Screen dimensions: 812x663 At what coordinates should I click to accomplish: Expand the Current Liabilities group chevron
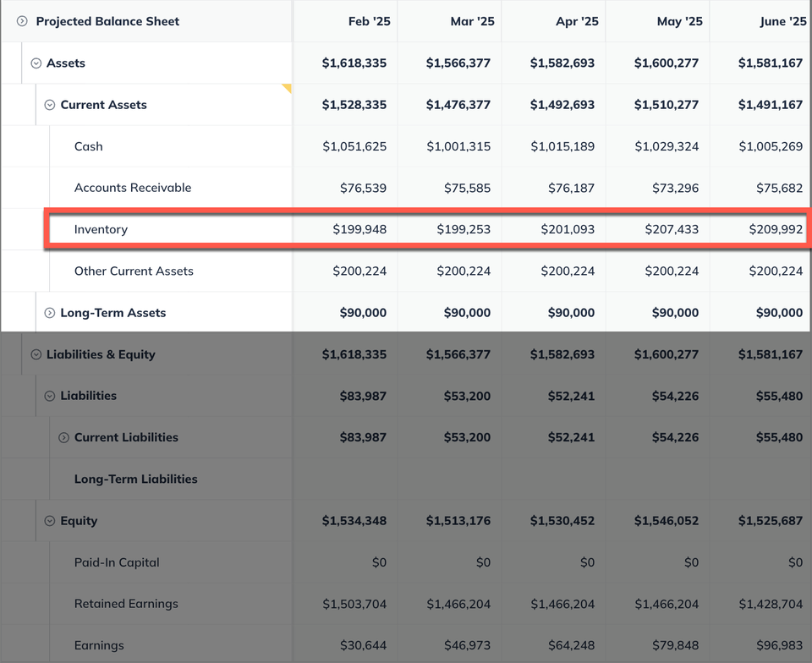[x=63, y=437]
